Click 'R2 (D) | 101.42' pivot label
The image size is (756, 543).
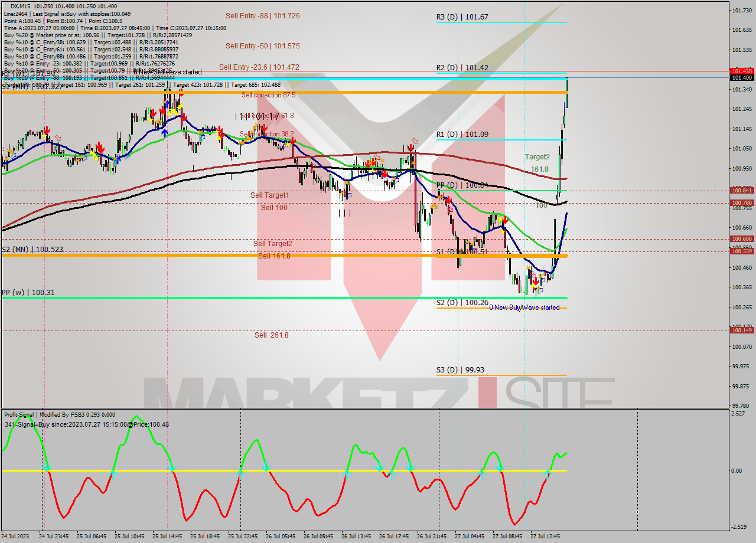point(462,68)
